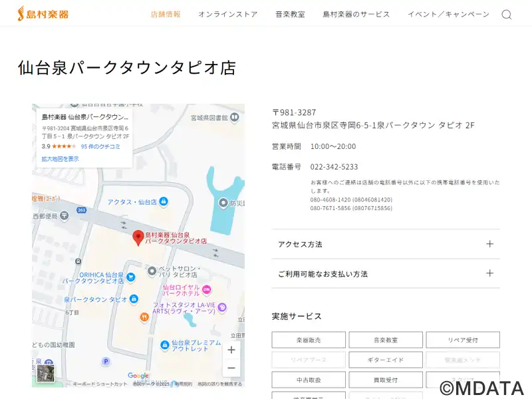Viewport: 532px width, 399px height.
Task: Zoom out the map with minus button
Action: [x=231, y=368]
